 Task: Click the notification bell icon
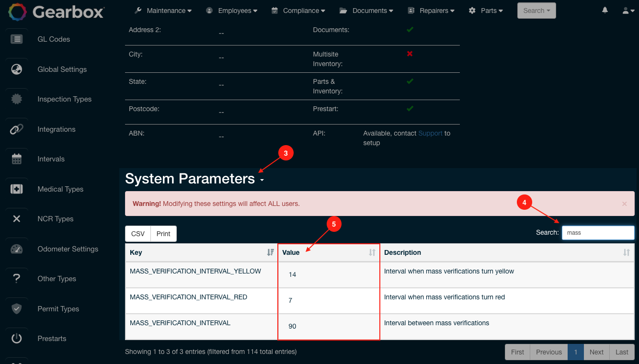coord(605,10)
